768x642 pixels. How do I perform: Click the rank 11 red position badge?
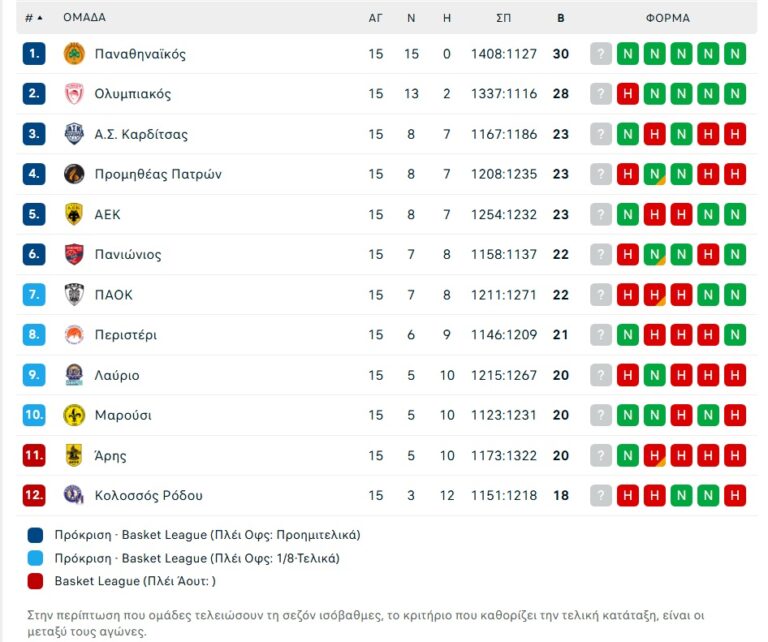pos(34,455)
